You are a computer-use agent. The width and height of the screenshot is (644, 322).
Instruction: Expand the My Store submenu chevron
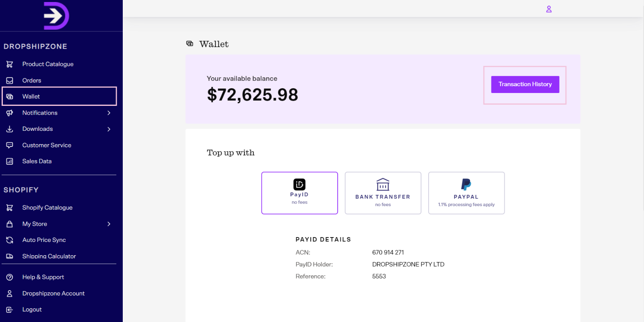(109, 224)
